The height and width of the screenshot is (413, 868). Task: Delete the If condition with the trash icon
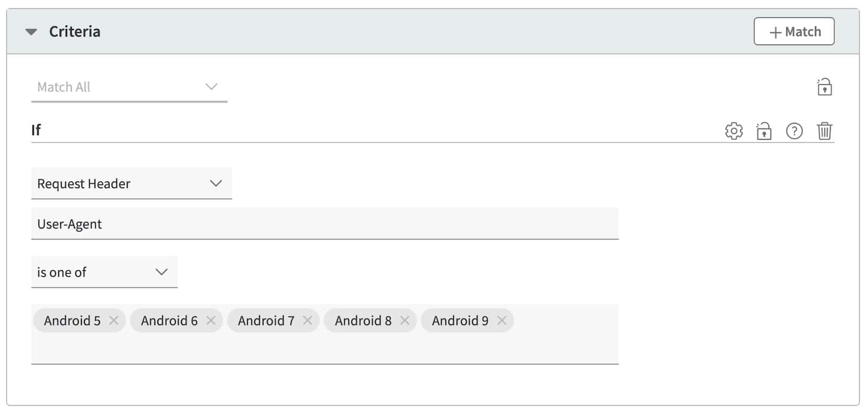click(x=825, y=131)
